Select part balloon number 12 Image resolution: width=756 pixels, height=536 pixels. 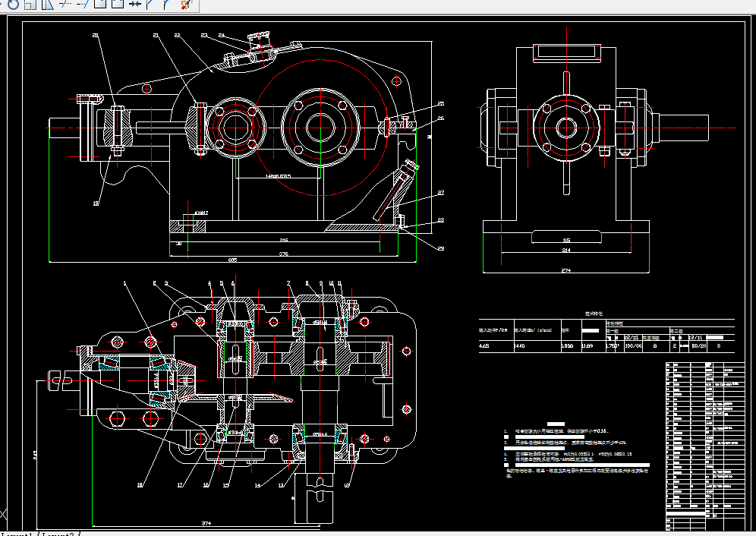347,485
